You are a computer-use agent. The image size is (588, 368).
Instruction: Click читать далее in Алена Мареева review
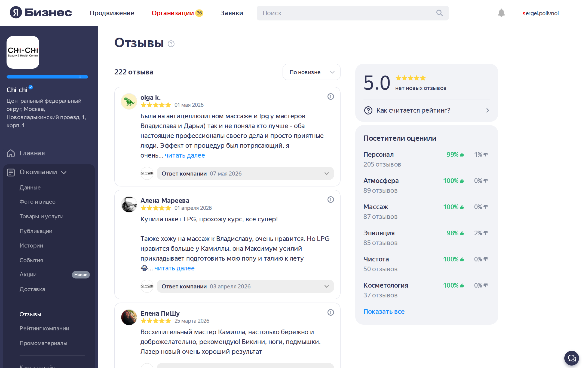174,268
